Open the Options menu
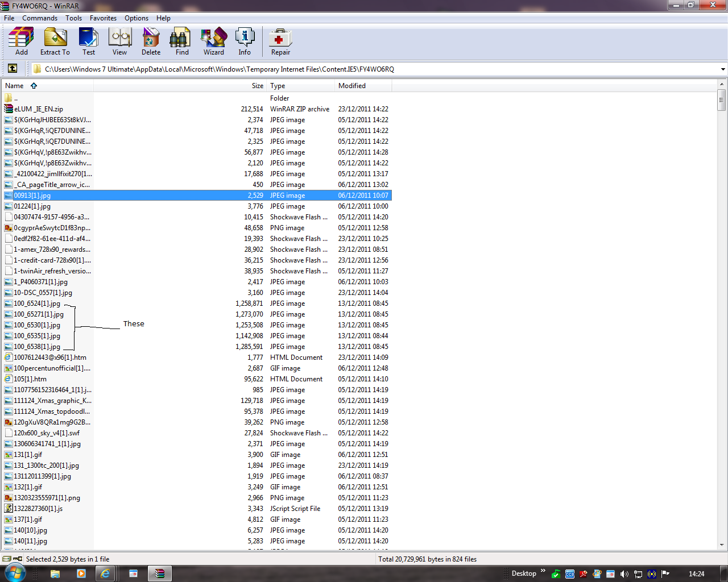Image resolution: width=728 pixels, height=582 pixels. tap(136, 18)
